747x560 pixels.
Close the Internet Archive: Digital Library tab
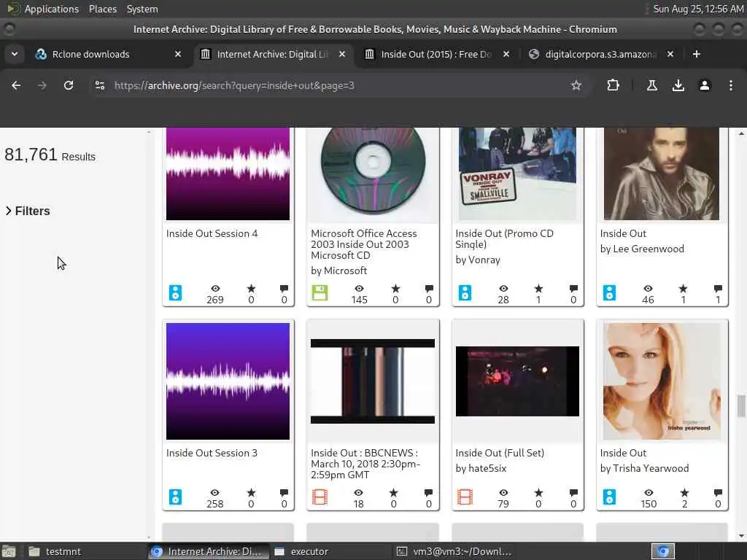point(342,54)
